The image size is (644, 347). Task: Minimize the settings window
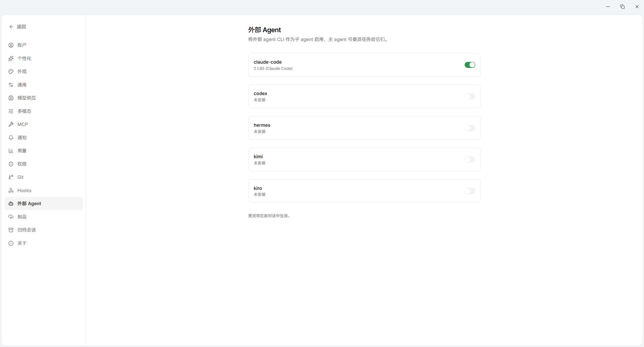[608, 7]
